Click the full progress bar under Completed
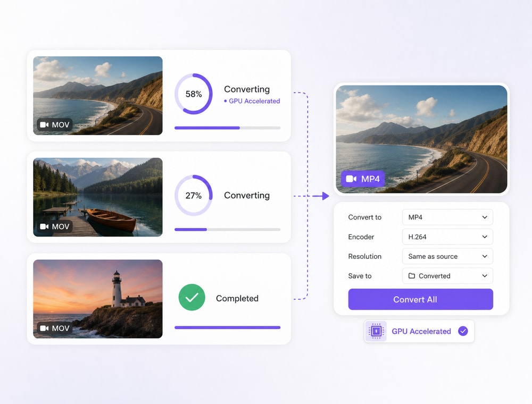532x404 pixels. pyautogui.click(x=227, y=327)
